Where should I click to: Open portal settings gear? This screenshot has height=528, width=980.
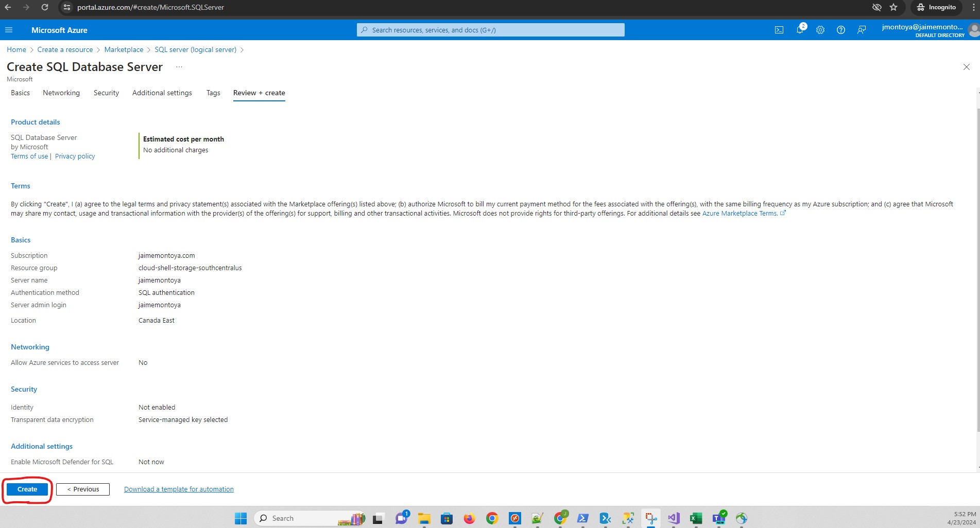tap(820, 30)
